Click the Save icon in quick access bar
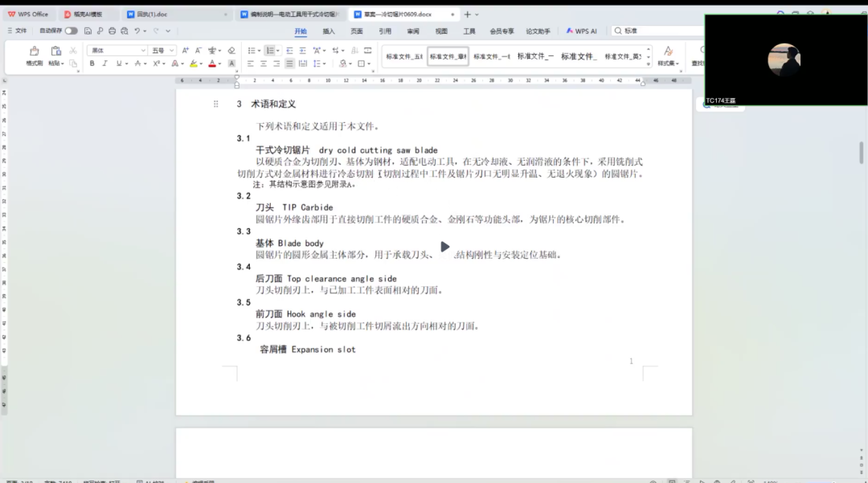This screenshot has width=868, height=483. point(88,31)
